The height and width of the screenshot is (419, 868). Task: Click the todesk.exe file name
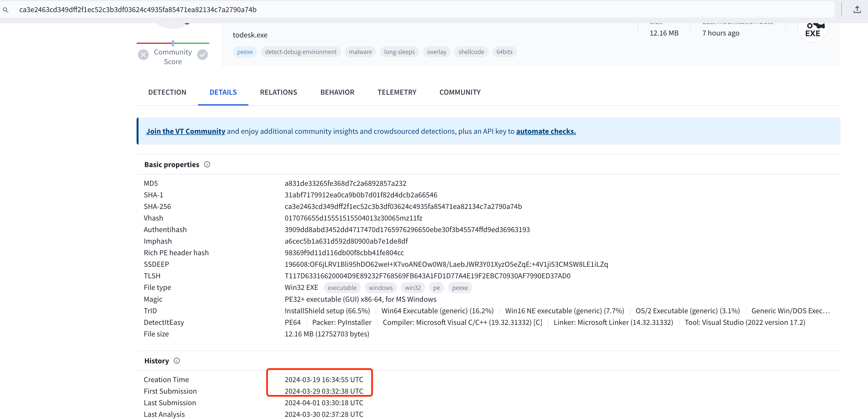pos(250,35)
